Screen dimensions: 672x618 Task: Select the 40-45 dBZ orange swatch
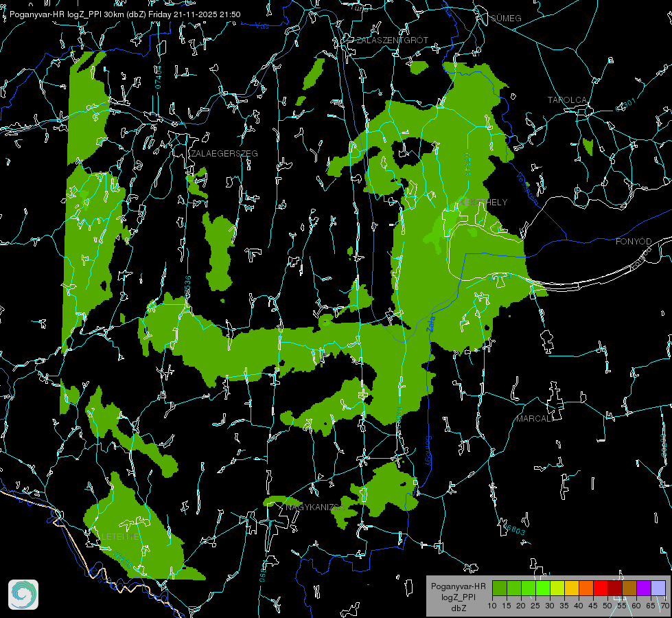[586, 588]
